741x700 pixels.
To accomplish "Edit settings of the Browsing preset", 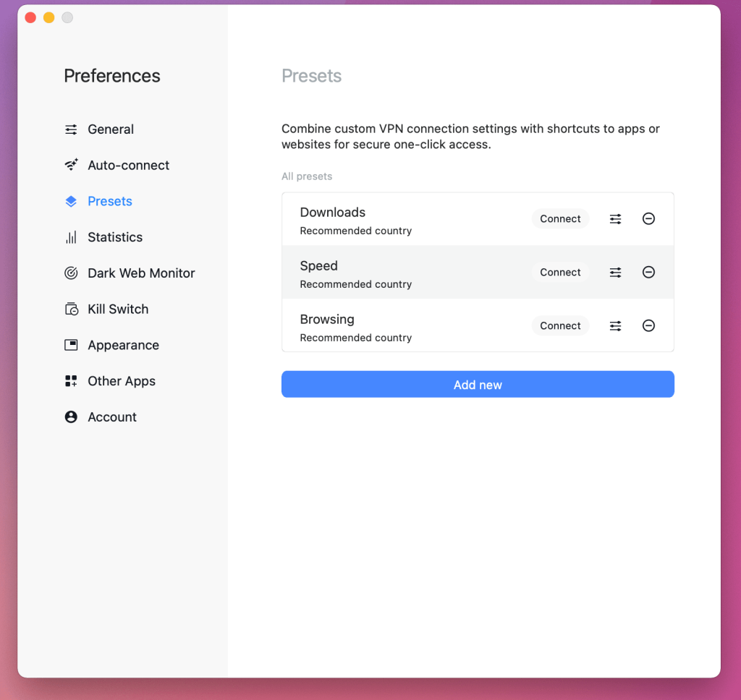I will [x=615, y=325].
